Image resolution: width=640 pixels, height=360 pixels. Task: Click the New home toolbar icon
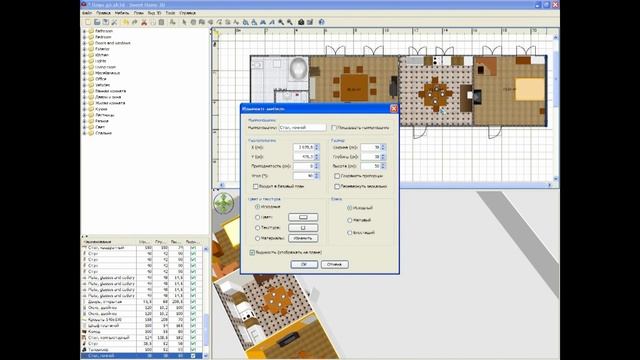(x=87, y=22)
